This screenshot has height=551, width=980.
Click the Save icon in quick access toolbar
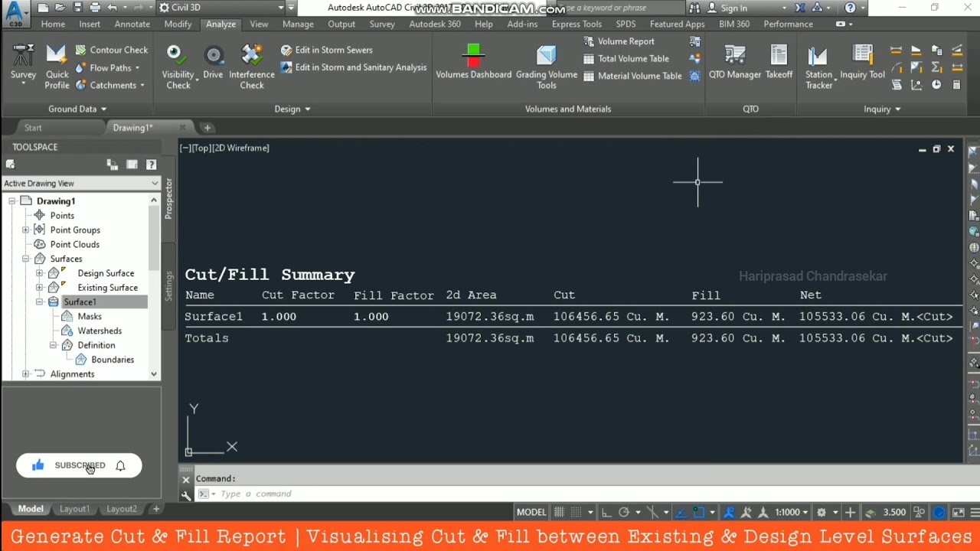pos(77,8)
